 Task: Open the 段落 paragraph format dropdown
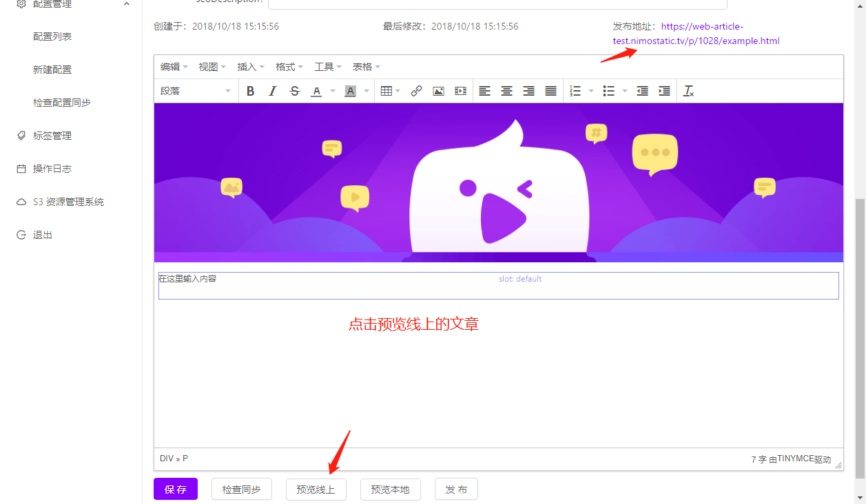pos(196,91)
